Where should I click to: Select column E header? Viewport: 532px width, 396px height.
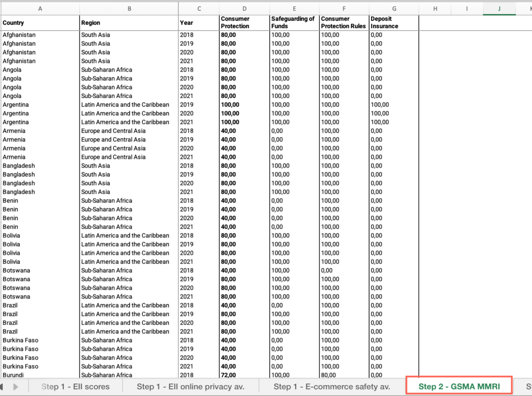point(294,9)
